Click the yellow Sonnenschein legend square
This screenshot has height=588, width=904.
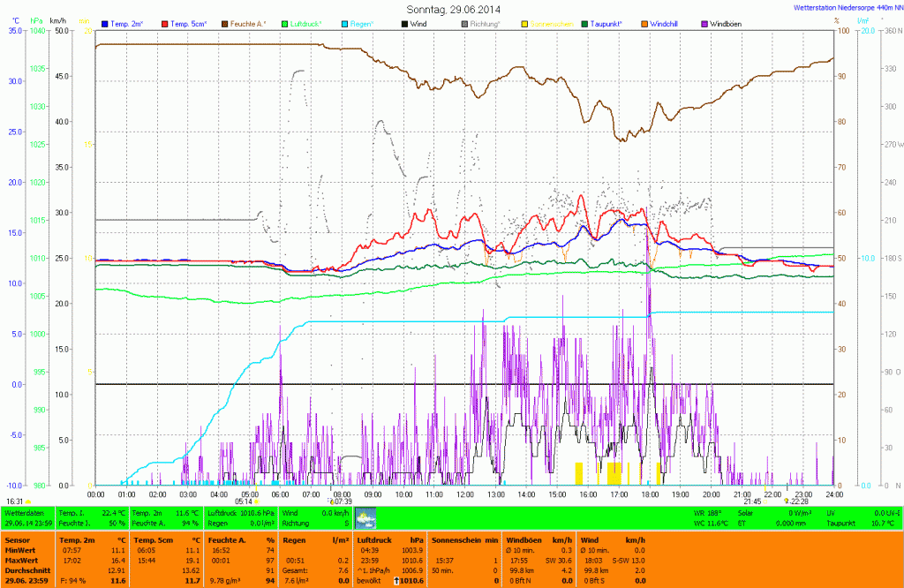click(524, 23)
